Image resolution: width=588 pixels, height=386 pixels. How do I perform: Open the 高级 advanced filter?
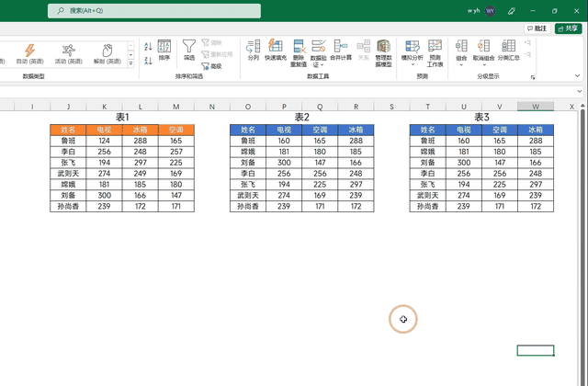click(212, 66)
